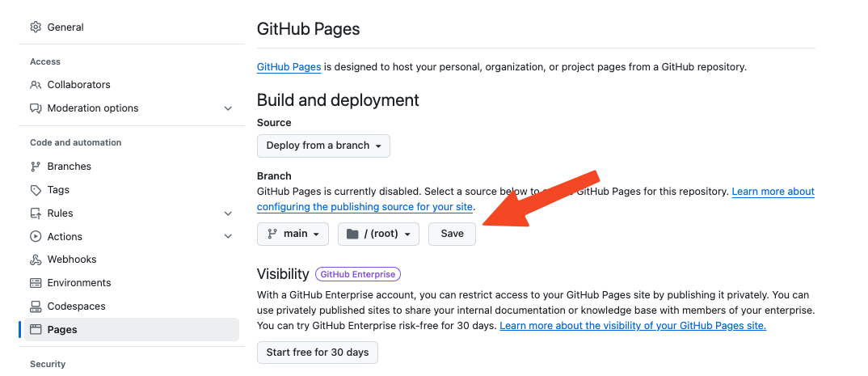
Task: Click the GitHub Enterprise badge label
Action: click(357, 274)
